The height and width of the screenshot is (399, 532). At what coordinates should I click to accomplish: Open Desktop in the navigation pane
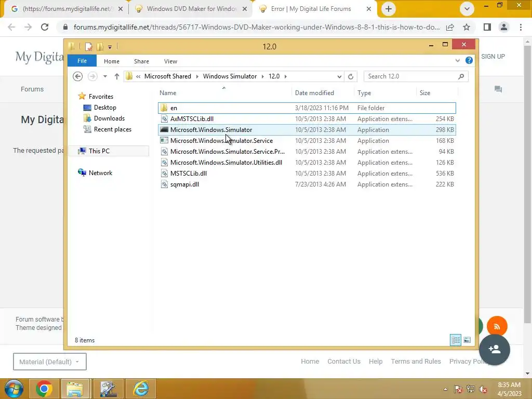105,108
